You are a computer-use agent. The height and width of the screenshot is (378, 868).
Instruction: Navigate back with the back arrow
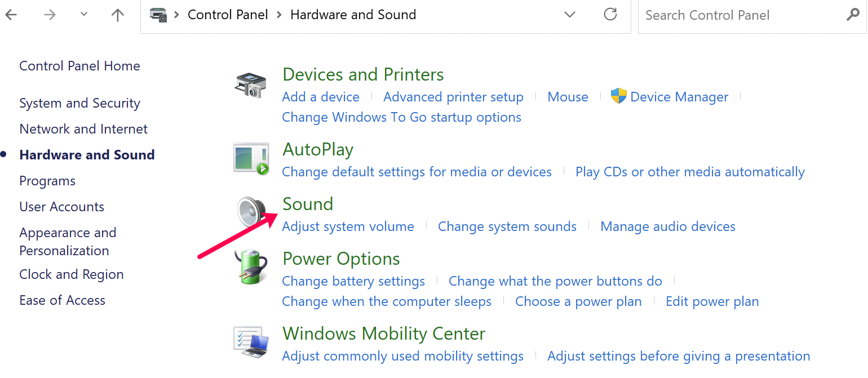(11, 15)
